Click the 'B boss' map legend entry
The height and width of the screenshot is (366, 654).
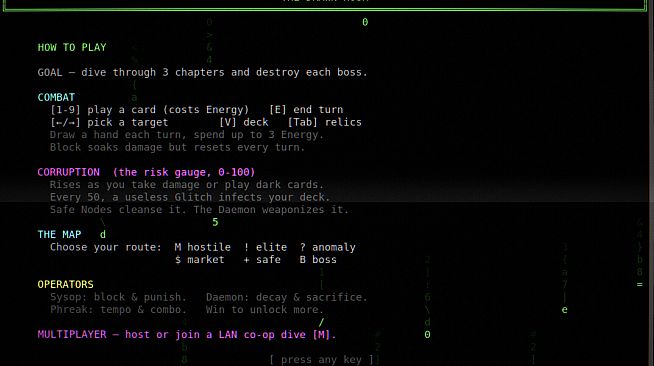click(318, 260)
